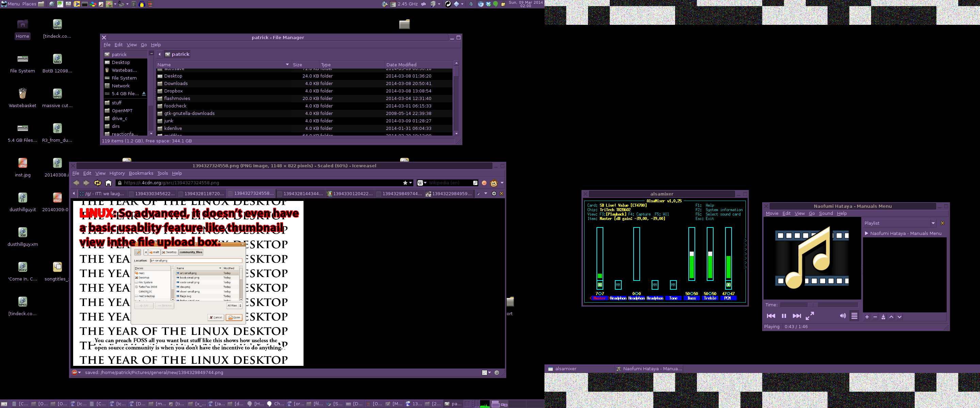This screenshot has height=408, width=980.
Task: Open the URL bar history dropdown arrow
Action: (410, 183)
